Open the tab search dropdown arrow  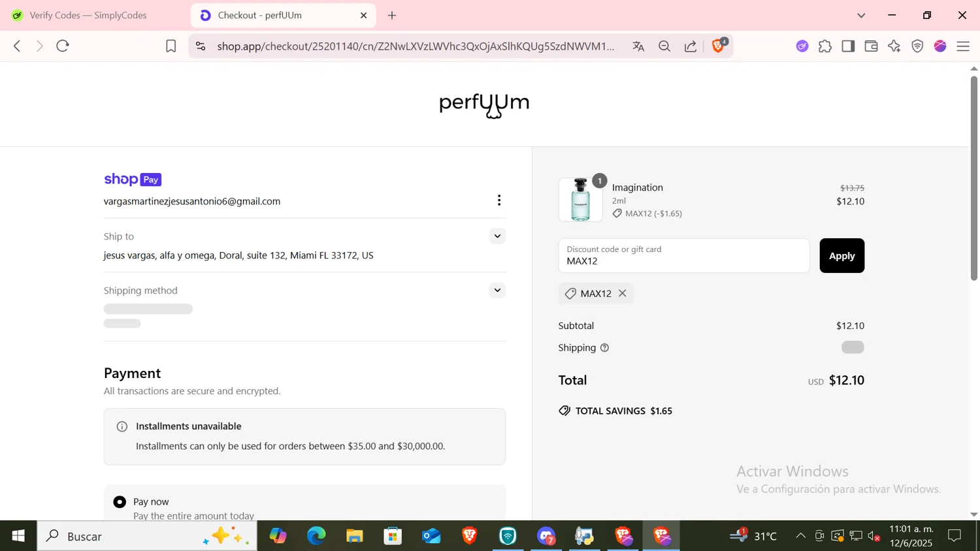coord(861,15)
